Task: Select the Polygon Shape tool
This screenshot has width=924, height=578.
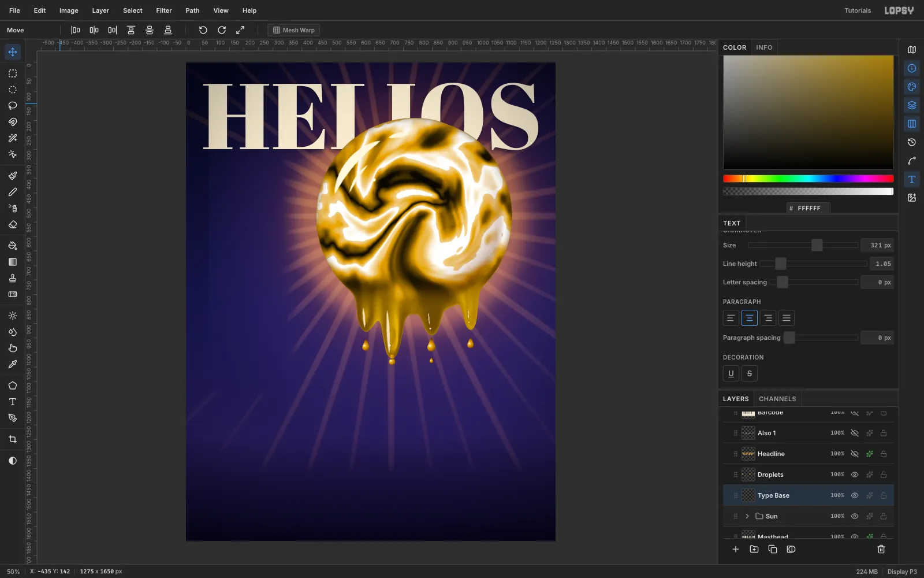Action: point(13,386)
